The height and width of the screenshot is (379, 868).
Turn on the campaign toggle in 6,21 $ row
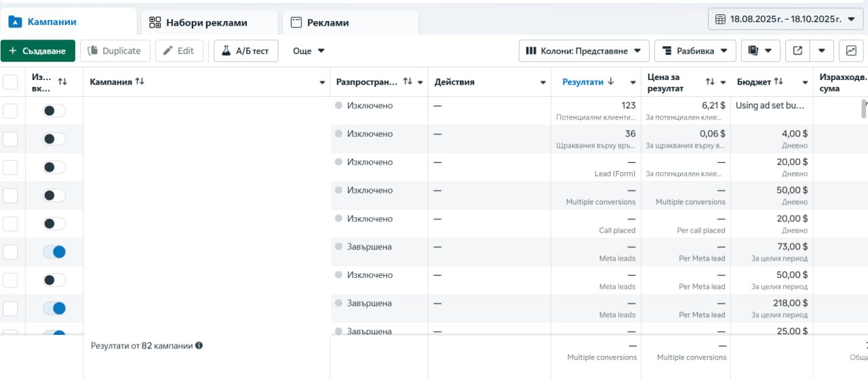point(54,111)
